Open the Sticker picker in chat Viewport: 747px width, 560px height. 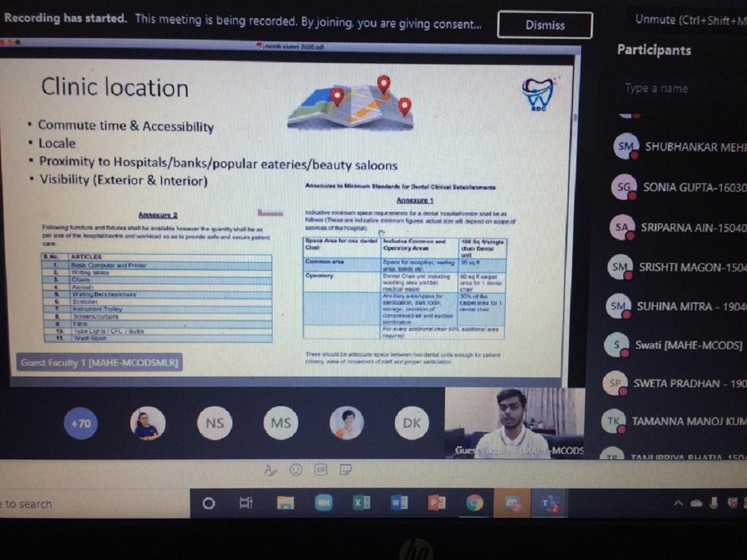coord(345,470)
